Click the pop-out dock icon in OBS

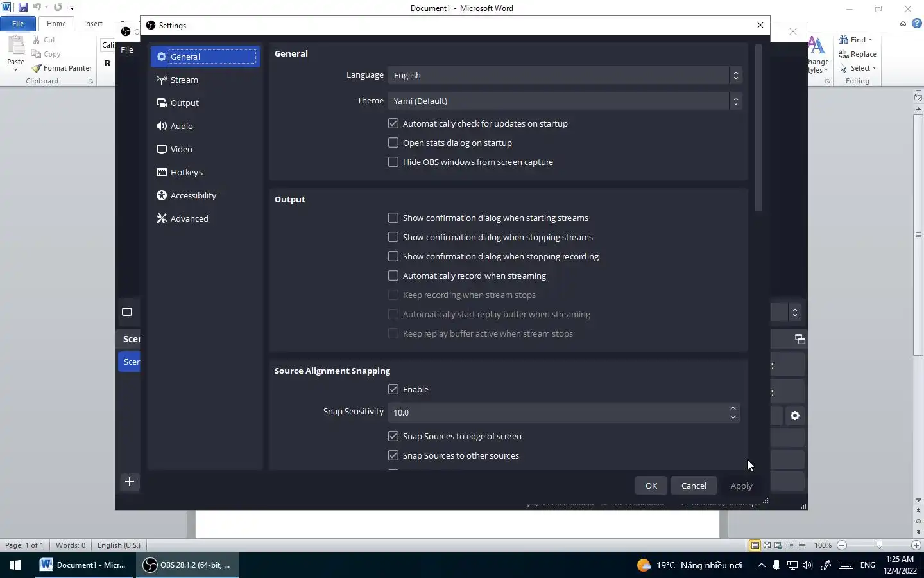tap(800, 338)
